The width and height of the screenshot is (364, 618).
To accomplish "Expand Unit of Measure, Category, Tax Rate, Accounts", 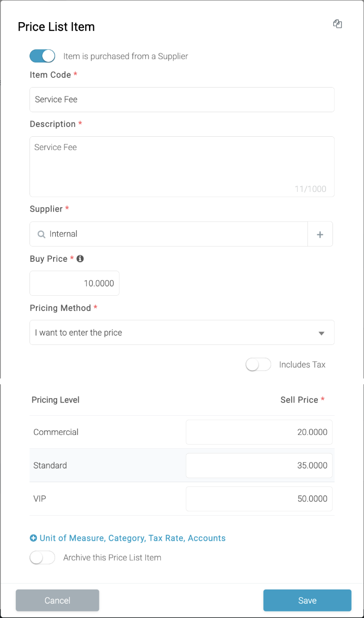I will (132, 538).
